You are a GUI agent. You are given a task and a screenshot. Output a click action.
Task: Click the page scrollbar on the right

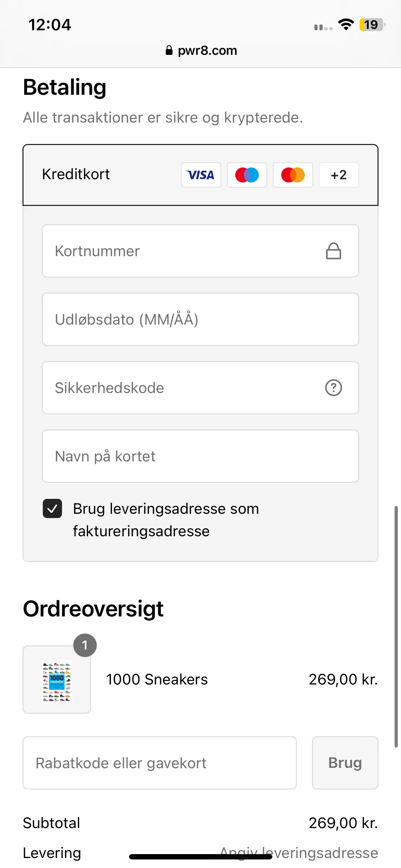[x=396, y=626]
